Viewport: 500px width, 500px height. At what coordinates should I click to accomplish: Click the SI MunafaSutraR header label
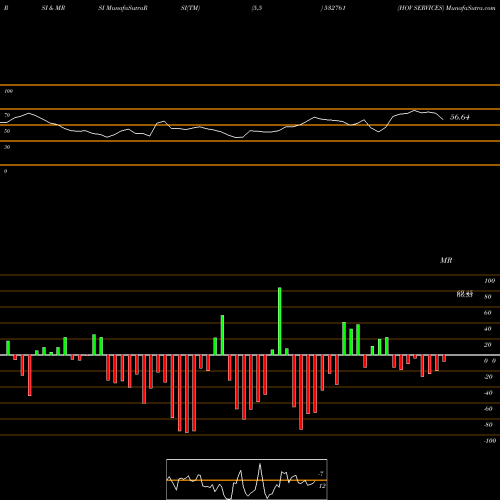click(x=123, y=8)
